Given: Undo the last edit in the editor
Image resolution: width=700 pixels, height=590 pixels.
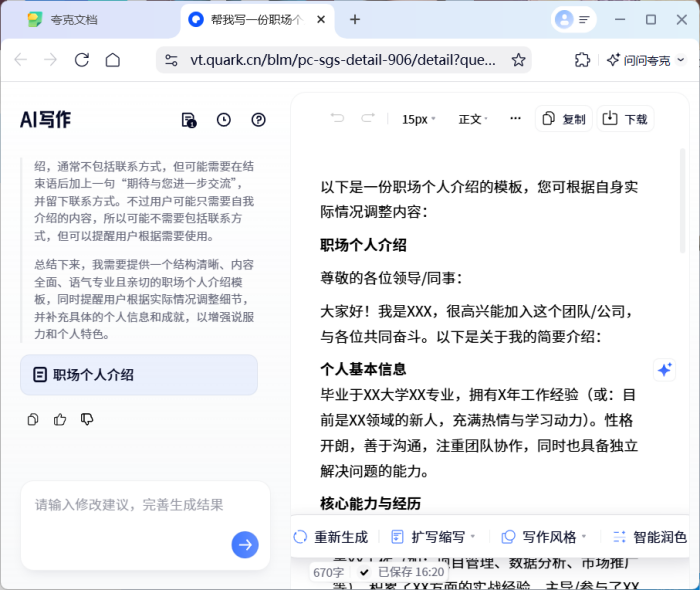Looking at the screenshot, I should click(x=337, y=119).
